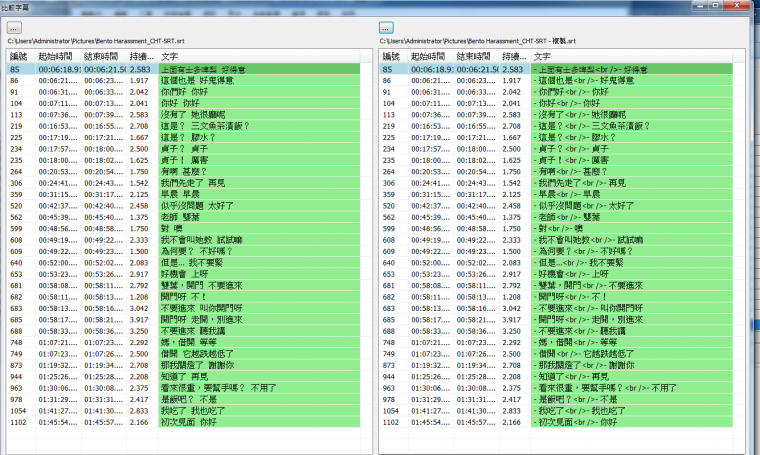Open left file browse '...' button
The height and width of the screenshot is (455, 760).
point(14,28)
